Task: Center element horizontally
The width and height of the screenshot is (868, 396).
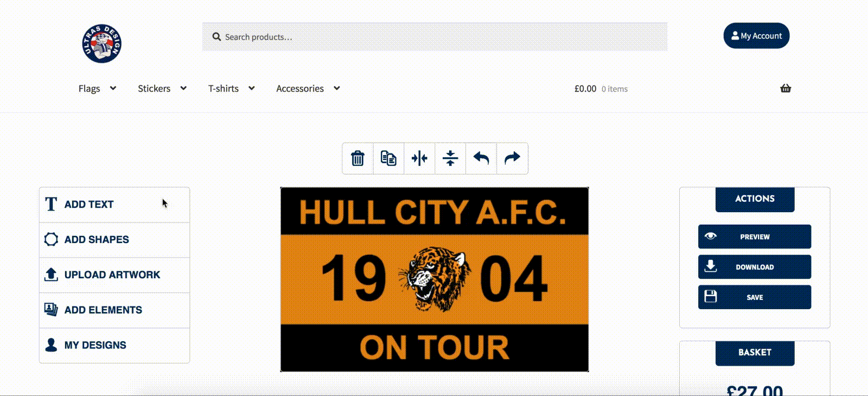Action: tap(419, 158)
